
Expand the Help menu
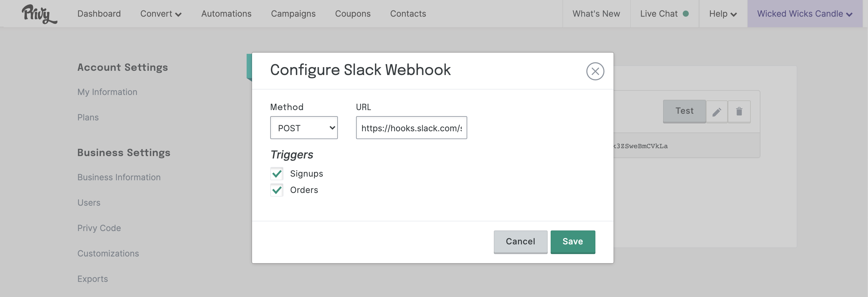723,14
